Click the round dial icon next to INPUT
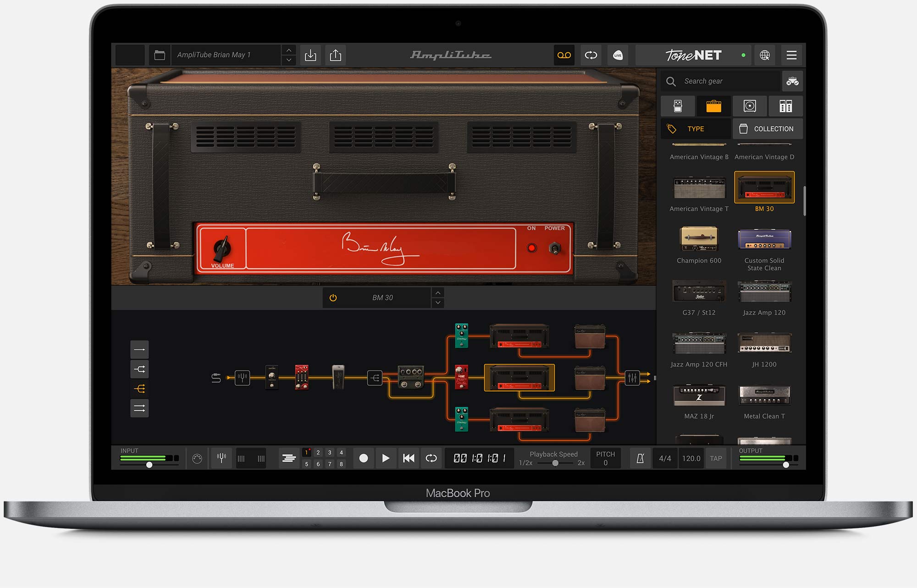917x588 pixels. click(197, 459)
